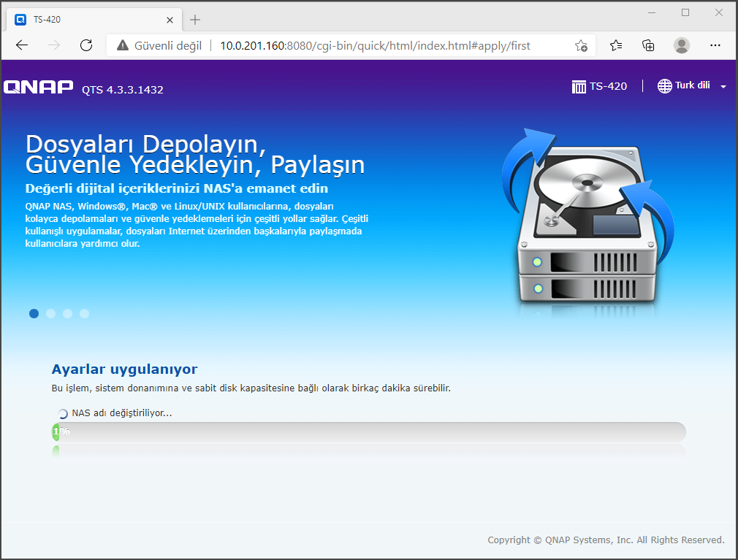Go back using browser back arrow

tap(22, 45)
